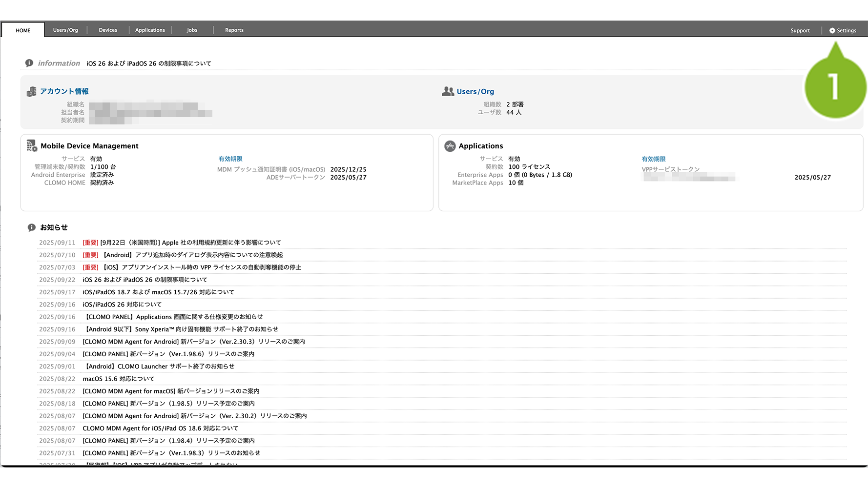Click the account information building icon

(x=32, y=92)
